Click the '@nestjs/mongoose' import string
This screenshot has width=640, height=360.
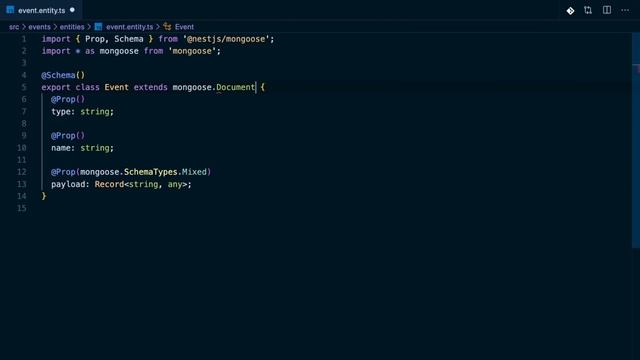click(x=226, y=39)
